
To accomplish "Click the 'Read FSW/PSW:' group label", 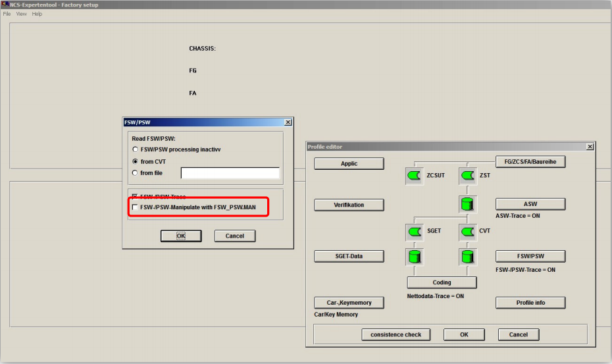I will coord(153,139).
